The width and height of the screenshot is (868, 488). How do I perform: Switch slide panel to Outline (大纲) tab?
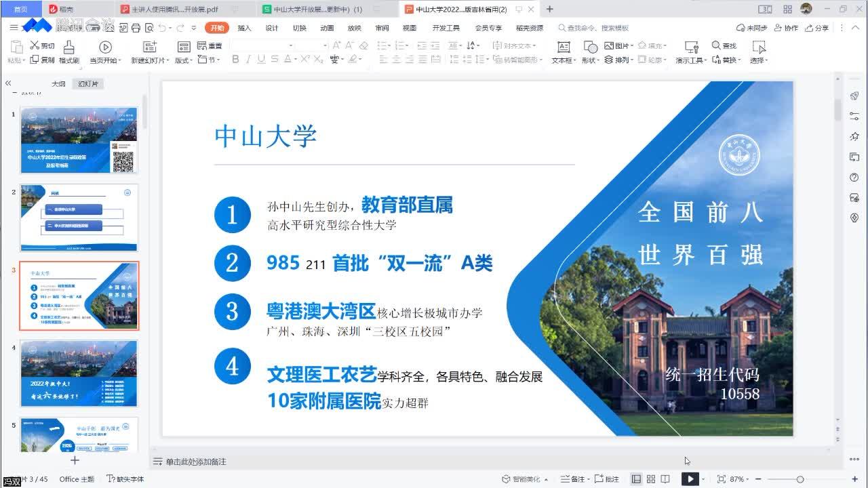(x=59, y=84)
